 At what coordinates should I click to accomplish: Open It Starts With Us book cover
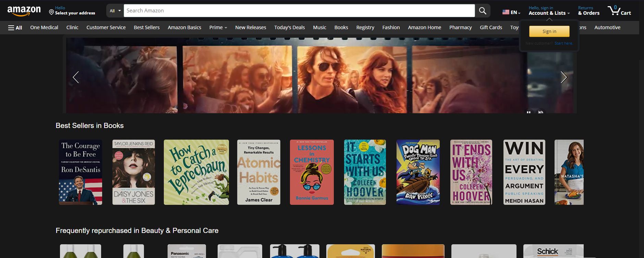[x=365, y=172]
